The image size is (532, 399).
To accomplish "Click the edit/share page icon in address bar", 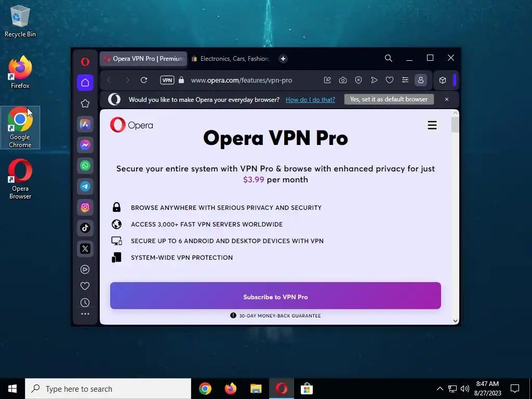I will pos(327,80).
